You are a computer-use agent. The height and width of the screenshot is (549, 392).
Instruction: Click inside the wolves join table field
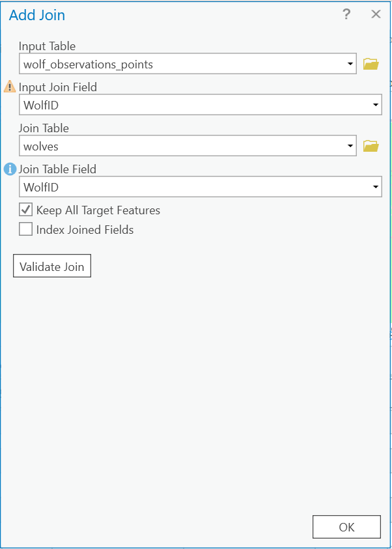pyautogui.click(x=176, y=146)
